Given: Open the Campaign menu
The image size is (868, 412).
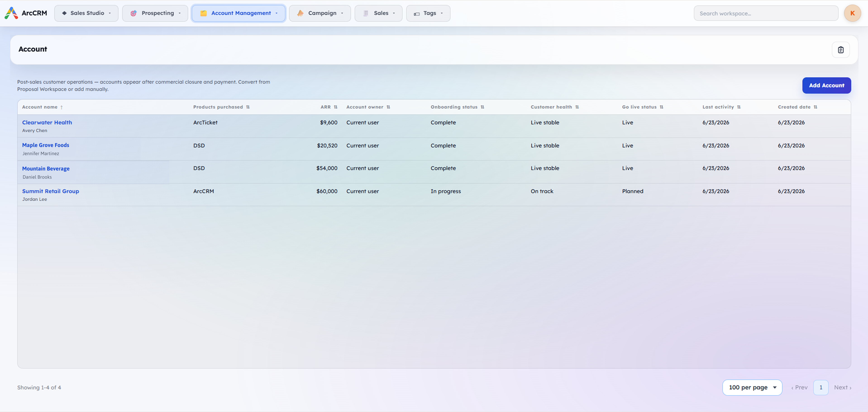Looking at the screenshot, I should (320, 13).
